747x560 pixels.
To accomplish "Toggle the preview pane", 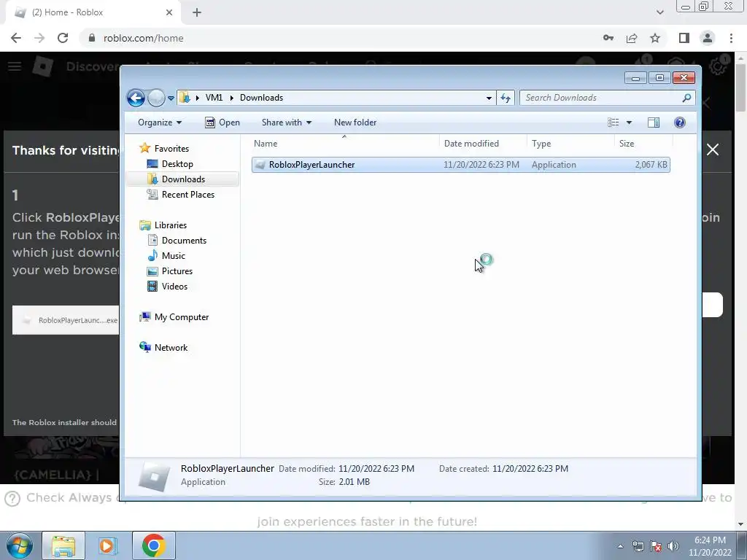I will tap(654, 122).
